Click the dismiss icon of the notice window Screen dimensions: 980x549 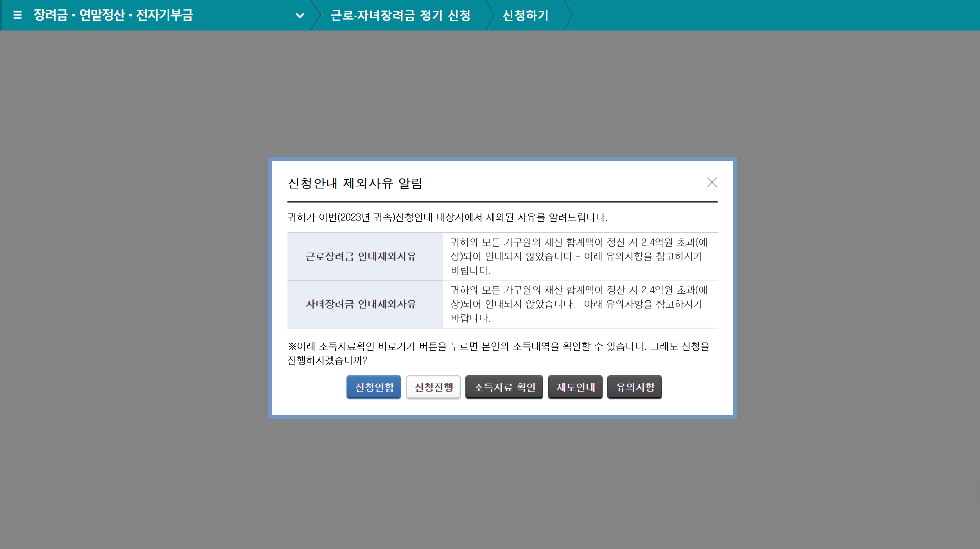(x=712, y=182)
